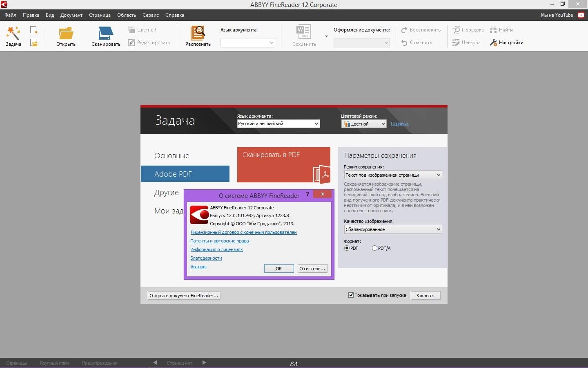This screenshot has width=588, height=368.
Task: Open the Страница menu
Action: point(100,15)
